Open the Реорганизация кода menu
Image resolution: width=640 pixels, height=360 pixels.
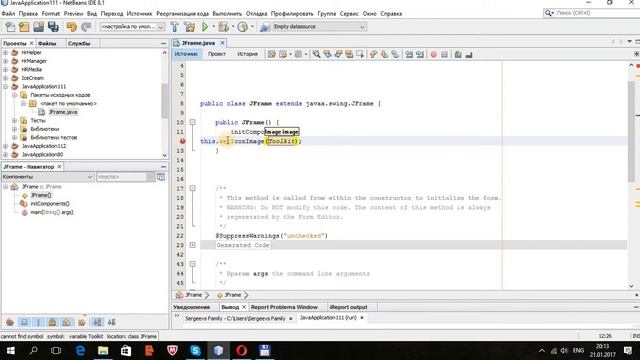tap(182, 13)
